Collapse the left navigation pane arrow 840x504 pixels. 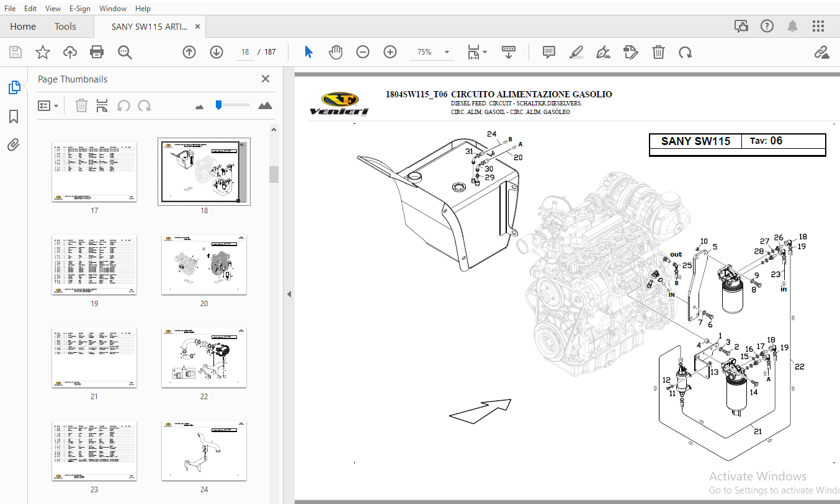(x=288, y=294)
